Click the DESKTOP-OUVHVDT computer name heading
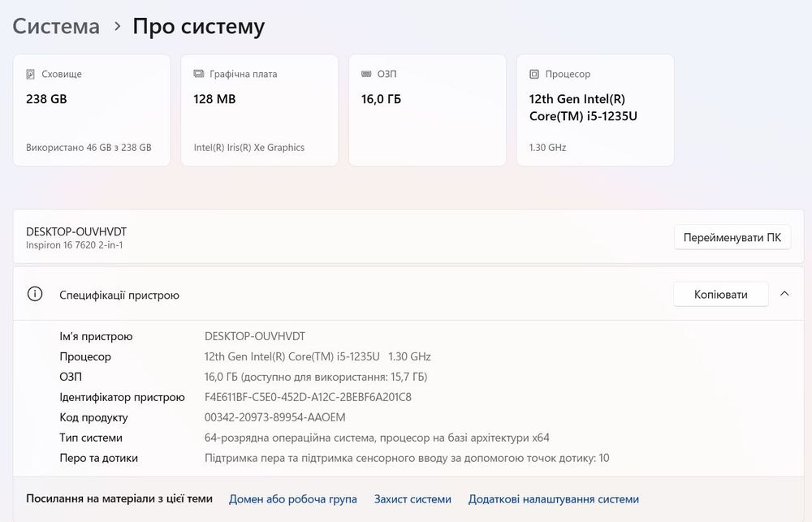The image size is (812, 522). (76, 231)
